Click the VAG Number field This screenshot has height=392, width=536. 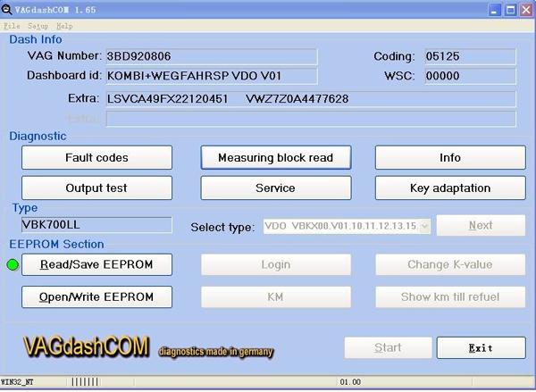[210, 57]
